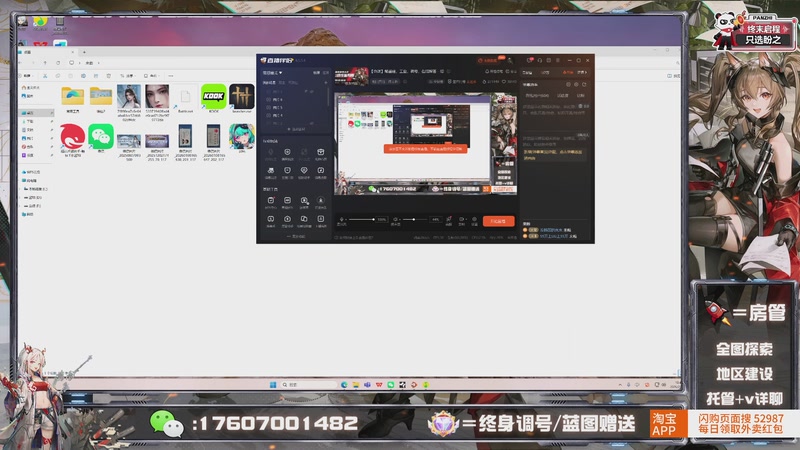Click the Up arrow in Explorer navigation bar
Screen dimensions: 800x450
pyautogui.click(x=45, y=63)
